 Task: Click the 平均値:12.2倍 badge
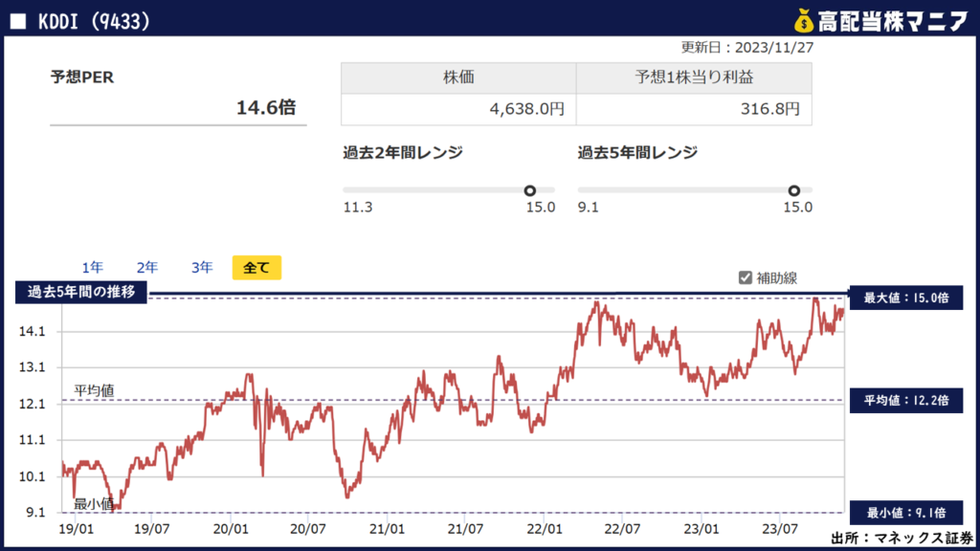[x=906, y=401]
